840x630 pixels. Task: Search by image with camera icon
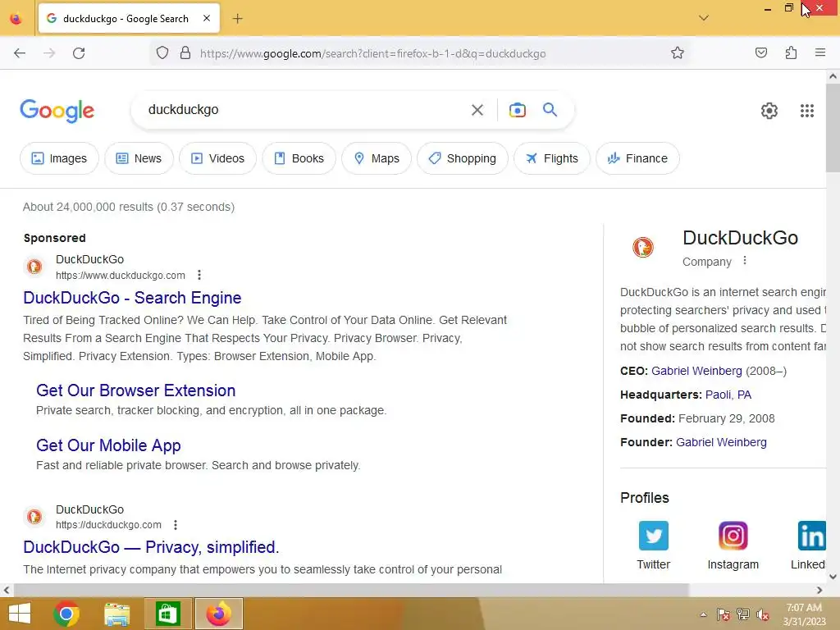coord(517,110)
